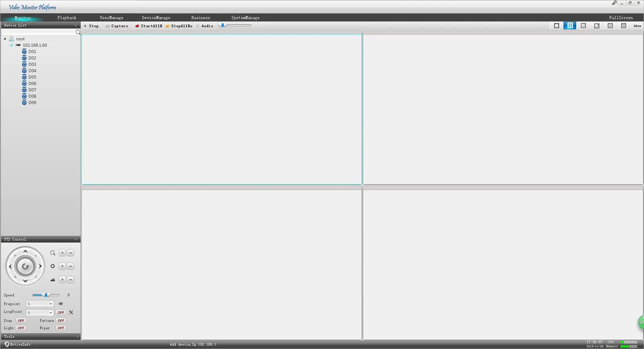
Task: Click the NoticeInfo shield icon
Action: click(x=7, y=344)
